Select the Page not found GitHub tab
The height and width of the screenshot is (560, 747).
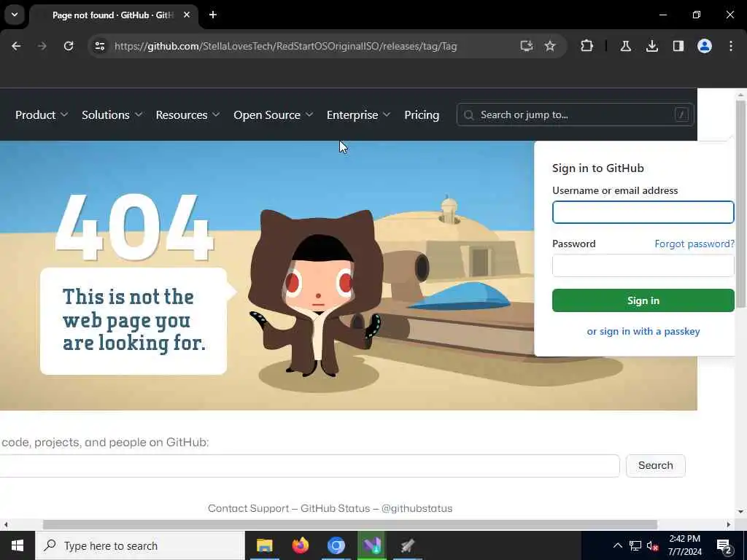tap(113, 15)
